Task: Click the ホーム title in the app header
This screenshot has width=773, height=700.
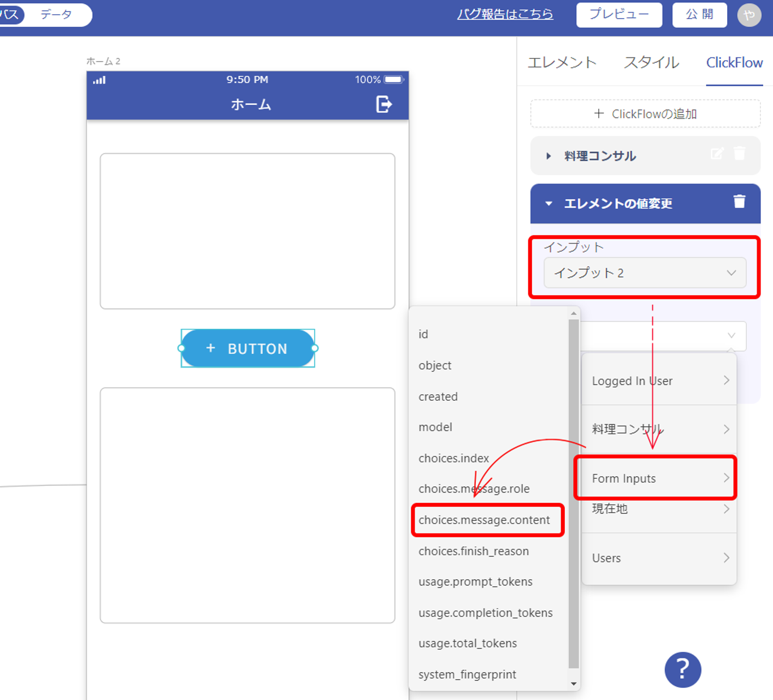Action: pos(251,104)
